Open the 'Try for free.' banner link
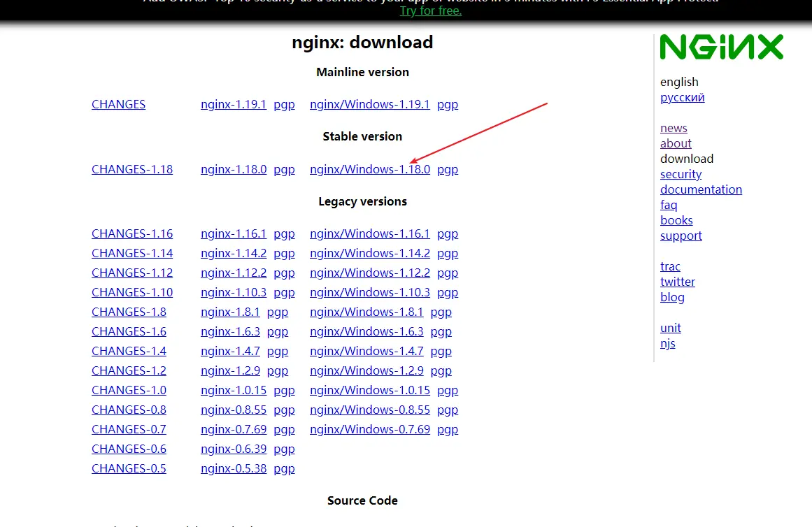The height and width of the screenshot is (527, 812). coord(430,10)
